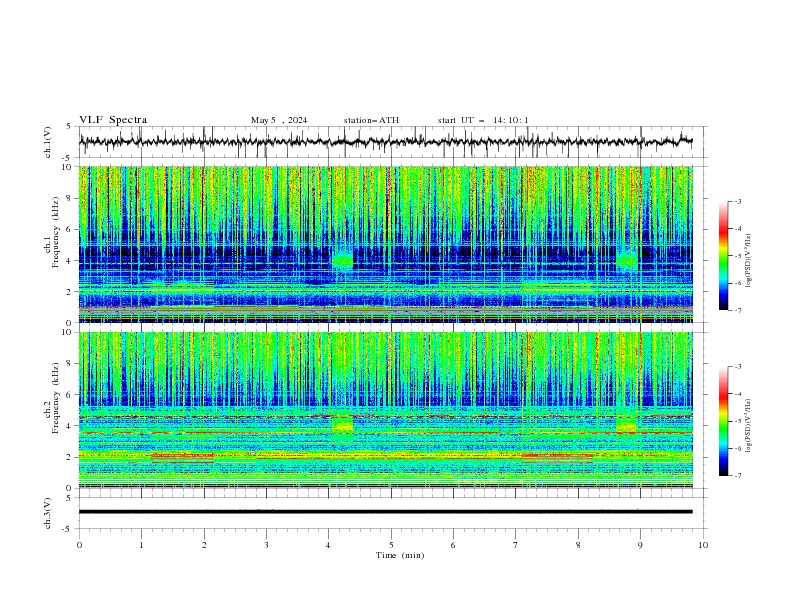This screenshot has height=612, width=792.
Task: Click the 'station=ATH' label
Action: point(371,120)
